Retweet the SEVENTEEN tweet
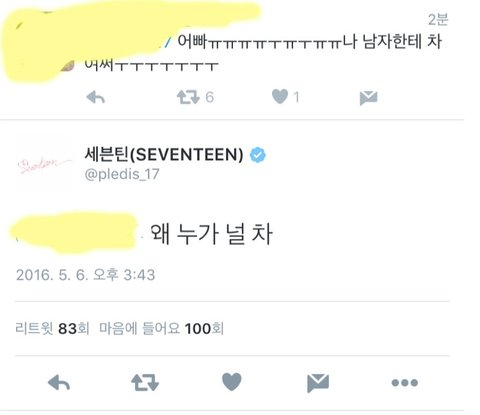480x415 pixels. [x=145, y=382]
